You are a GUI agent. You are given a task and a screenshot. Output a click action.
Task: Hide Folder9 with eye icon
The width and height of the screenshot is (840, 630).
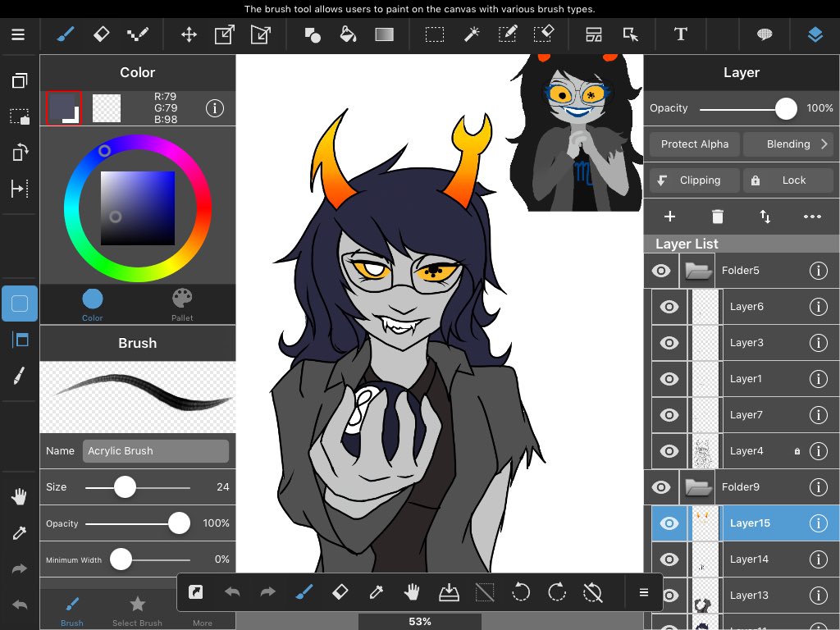point(661,487)
